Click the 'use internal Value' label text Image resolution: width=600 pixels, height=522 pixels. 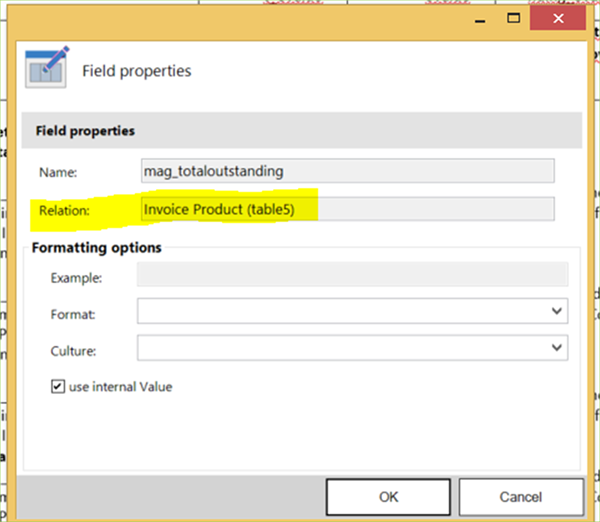point(120,386)
